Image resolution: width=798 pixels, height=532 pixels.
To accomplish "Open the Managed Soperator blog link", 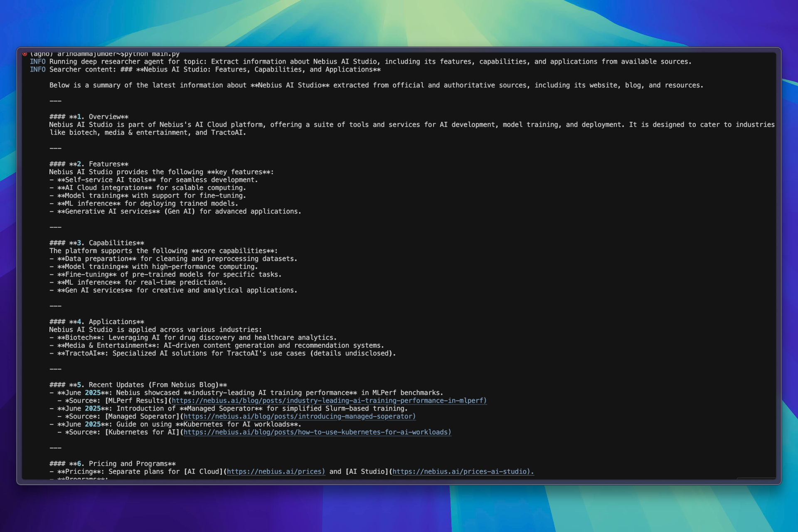I will [299, 416].
